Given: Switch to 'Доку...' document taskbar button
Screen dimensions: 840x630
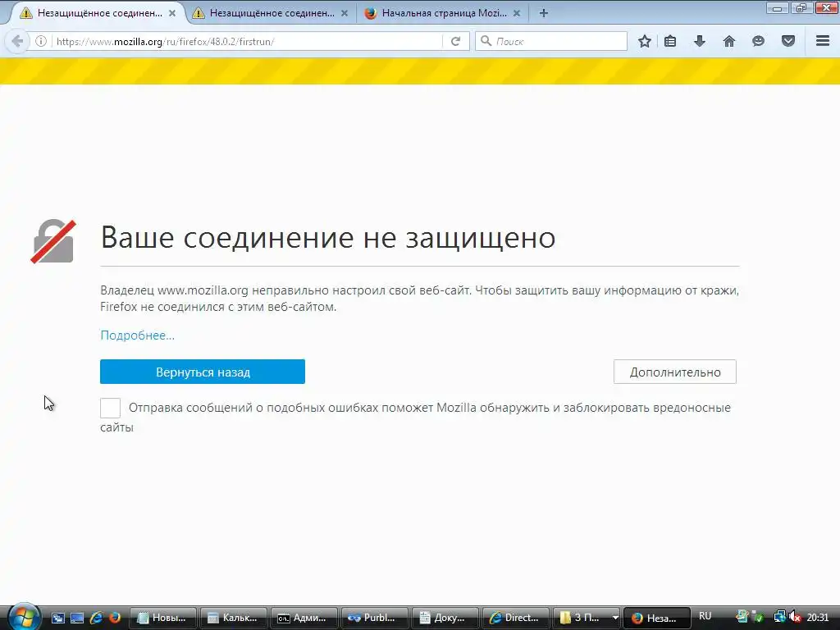Looking at the screenshot, I should (445, 618).
